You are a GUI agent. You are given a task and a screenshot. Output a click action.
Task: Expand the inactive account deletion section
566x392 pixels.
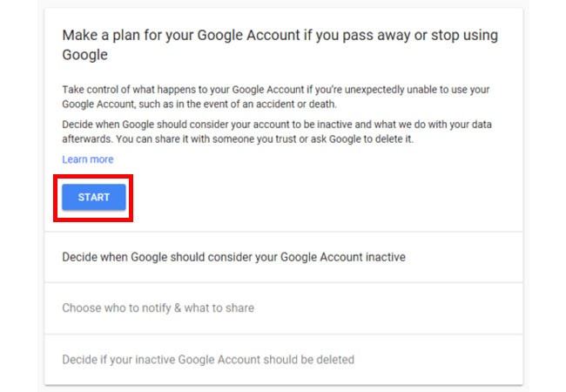point(208,360)
